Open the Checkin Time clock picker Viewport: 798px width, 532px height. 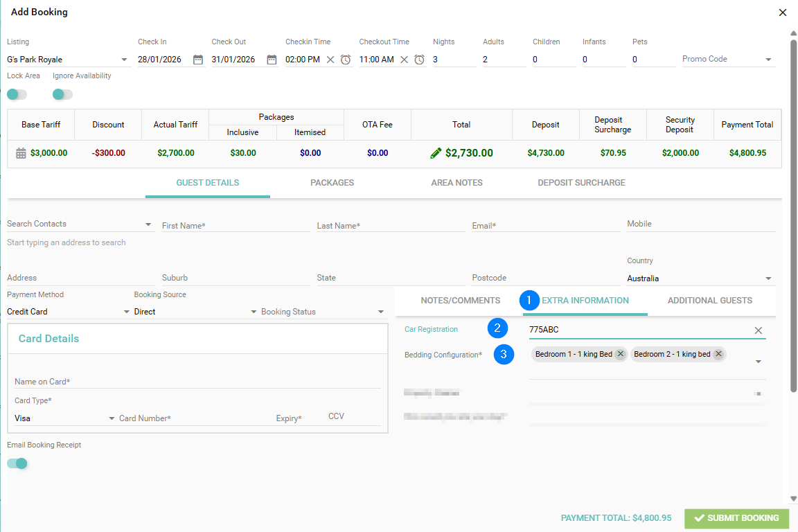coord(346,60)
